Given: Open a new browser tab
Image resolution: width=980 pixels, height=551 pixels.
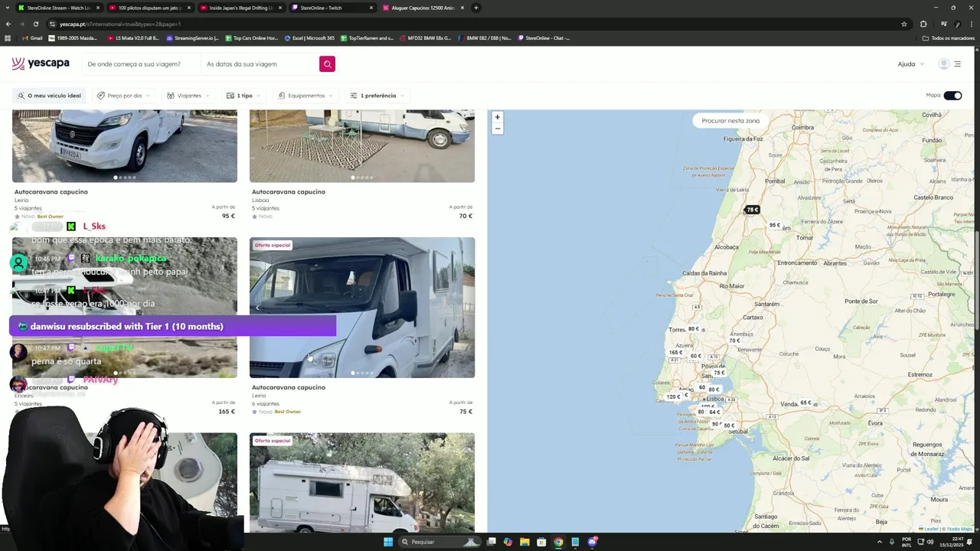Looking at the screenshot, I should click(475, 8).
